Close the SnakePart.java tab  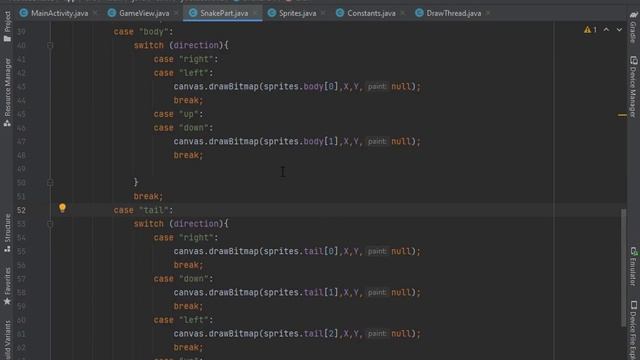255,13
